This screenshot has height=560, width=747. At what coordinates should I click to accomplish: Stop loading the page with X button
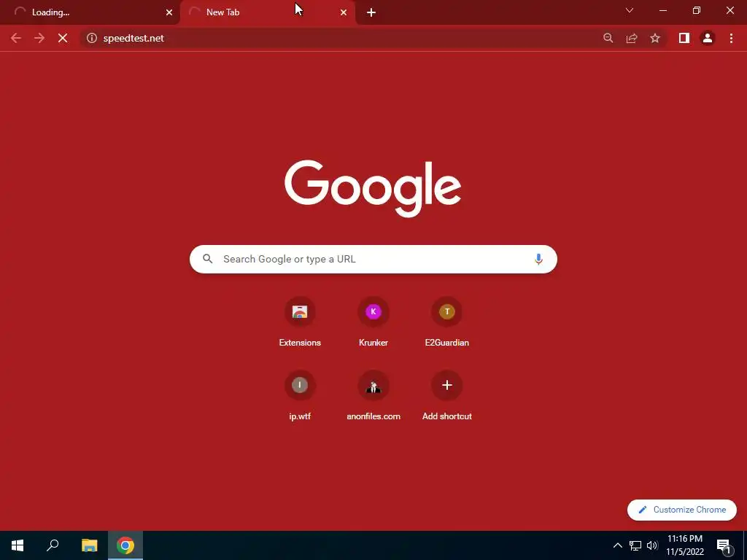[63, 38]
